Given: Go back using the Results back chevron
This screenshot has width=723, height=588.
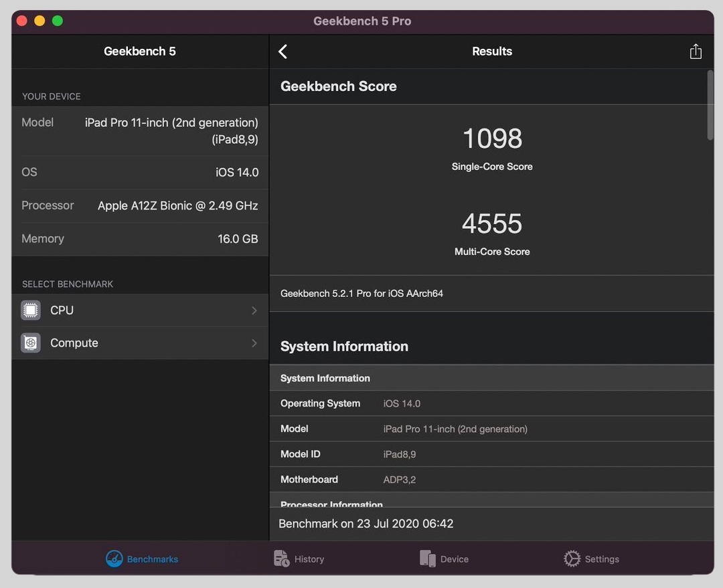Looking at the screenshot, I should [x=283, y=52].
